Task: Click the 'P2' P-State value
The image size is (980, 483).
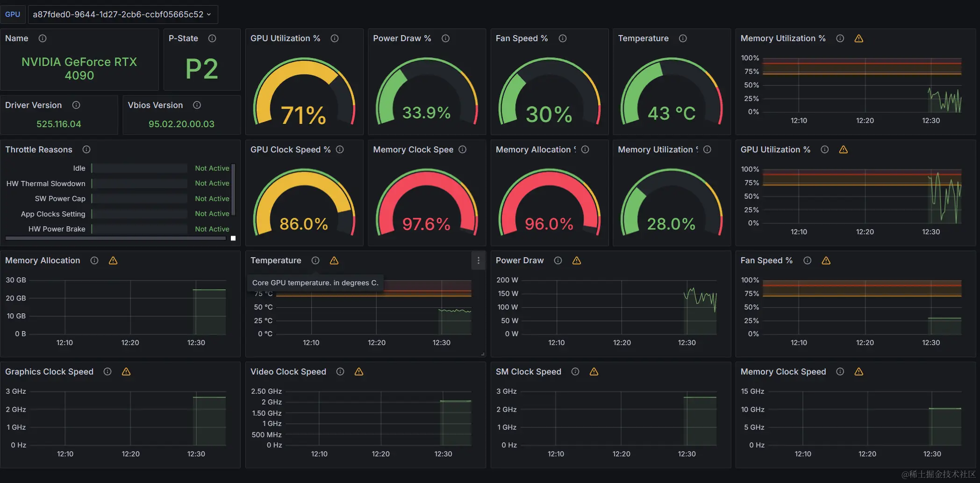Action: (202, 69)
